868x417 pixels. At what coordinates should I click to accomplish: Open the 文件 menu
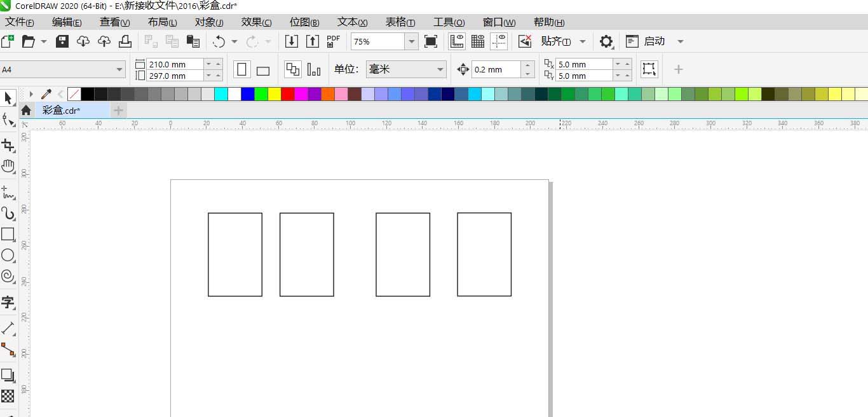(19, 22)
